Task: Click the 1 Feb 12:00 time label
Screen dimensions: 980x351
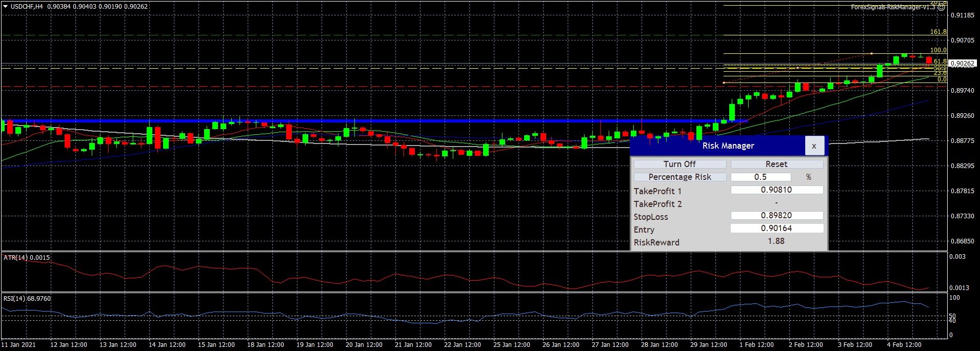Action: click(757, 345)
